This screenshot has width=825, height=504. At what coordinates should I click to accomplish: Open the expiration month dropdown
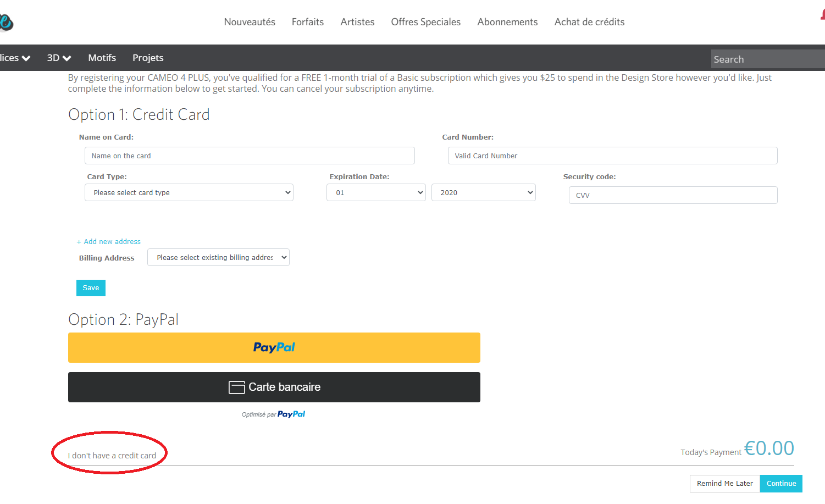tap(376, 192)
